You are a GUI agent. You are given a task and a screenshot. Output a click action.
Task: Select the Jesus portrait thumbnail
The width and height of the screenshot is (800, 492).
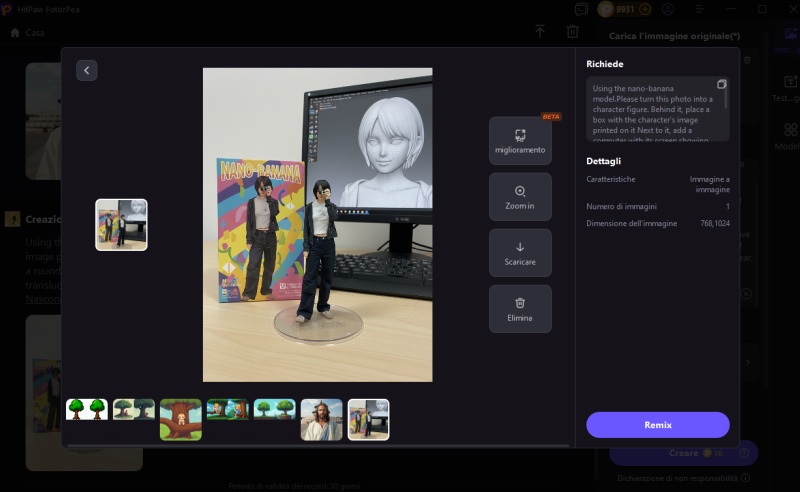(321, 419)
